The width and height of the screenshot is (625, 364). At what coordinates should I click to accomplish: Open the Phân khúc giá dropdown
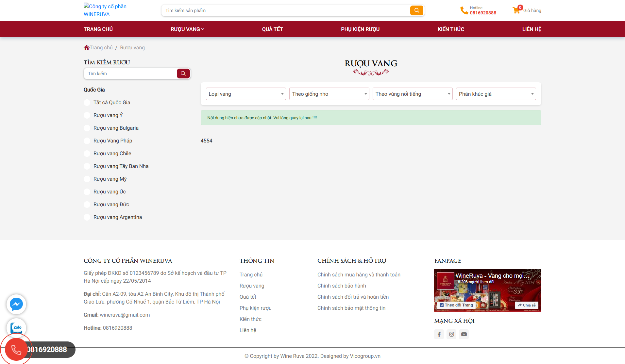(x=496, y=94)
